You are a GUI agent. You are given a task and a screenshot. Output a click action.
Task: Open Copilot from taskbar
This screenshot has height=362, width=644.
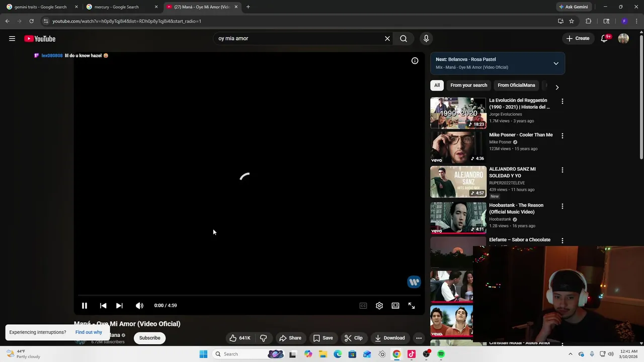click(x=308, y=354)
